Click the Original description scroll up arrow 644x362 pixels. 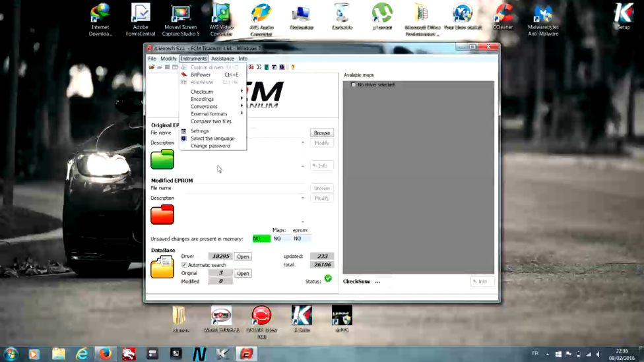(303, 142)
